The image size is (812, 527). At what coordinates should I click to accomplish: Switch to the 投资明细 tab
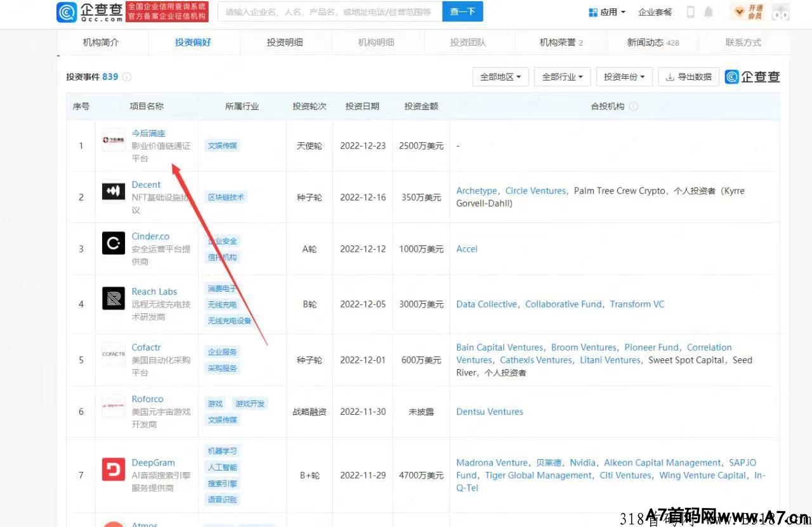(x=285, y=42)
